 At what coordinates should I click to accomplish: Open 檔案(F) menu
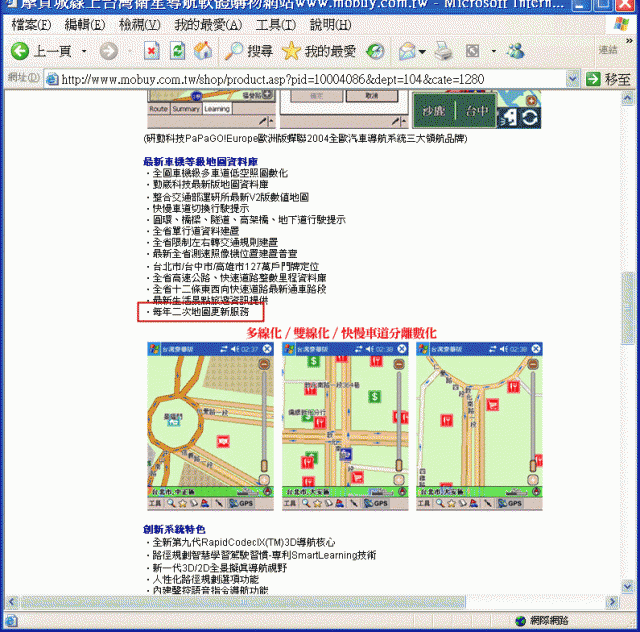31,25
